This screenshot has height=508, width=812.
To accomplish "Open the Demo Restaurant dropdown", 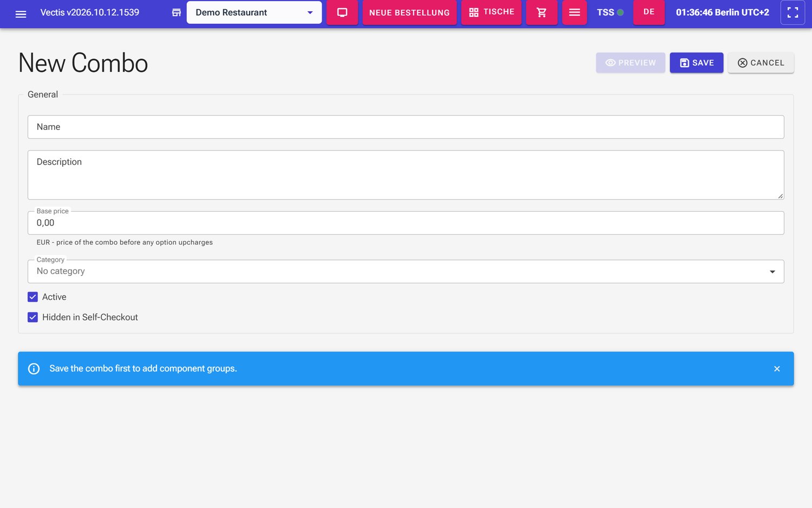I will pos(254,12).
